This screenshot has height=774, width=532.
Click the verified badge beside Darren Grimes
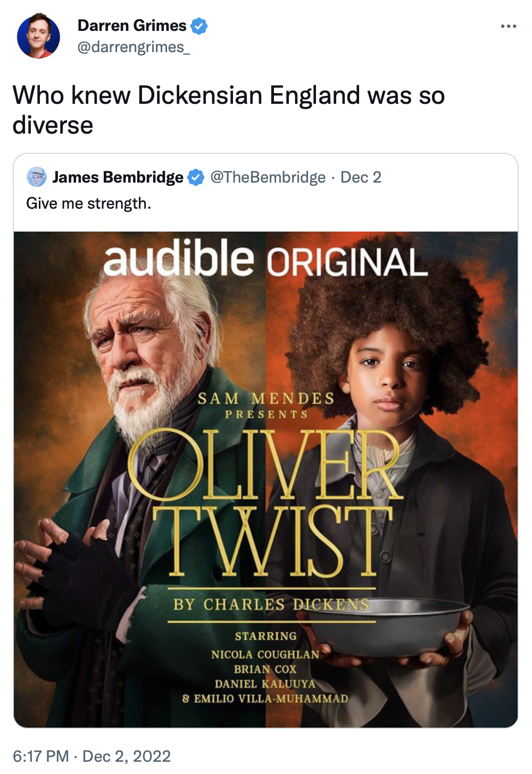[x=199, y=26]
